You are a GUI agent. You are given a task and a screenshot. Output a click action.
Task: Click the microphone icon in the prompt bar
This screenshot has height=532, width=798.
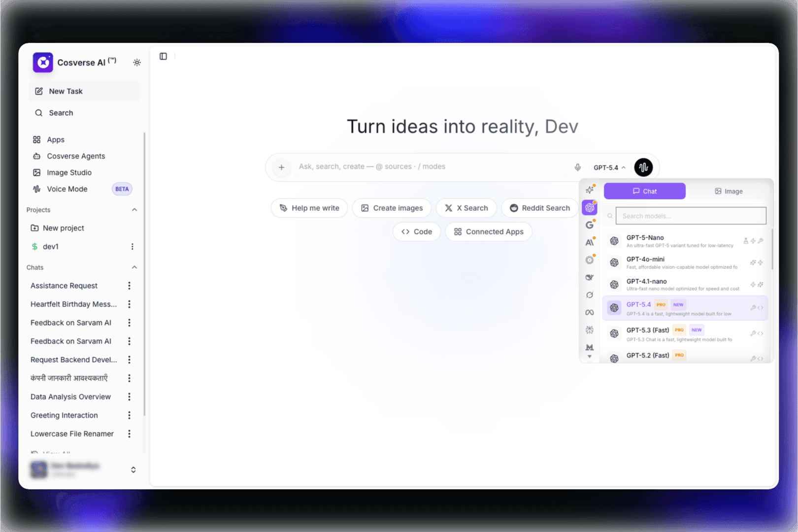click(x=577, y=167)
